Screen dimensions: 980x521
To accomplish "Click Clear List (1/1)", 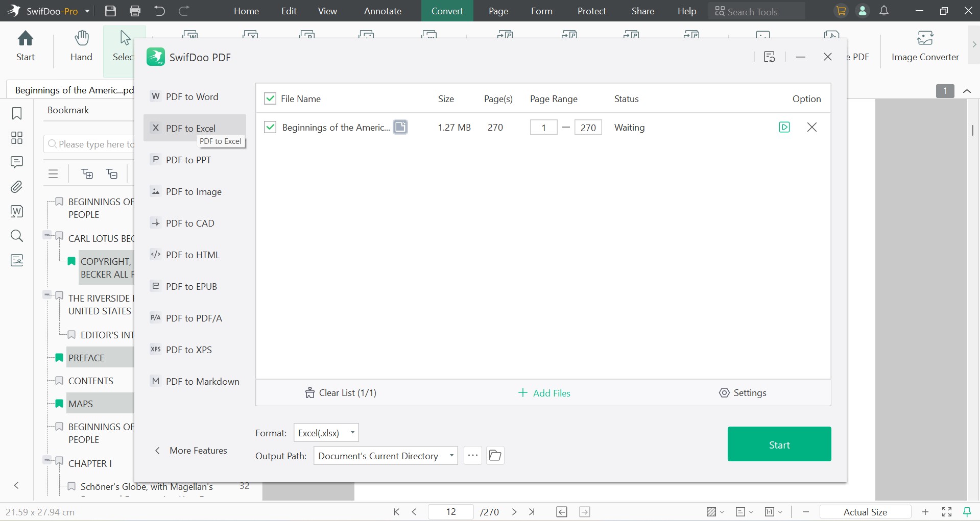I will [x=341, y=393].
